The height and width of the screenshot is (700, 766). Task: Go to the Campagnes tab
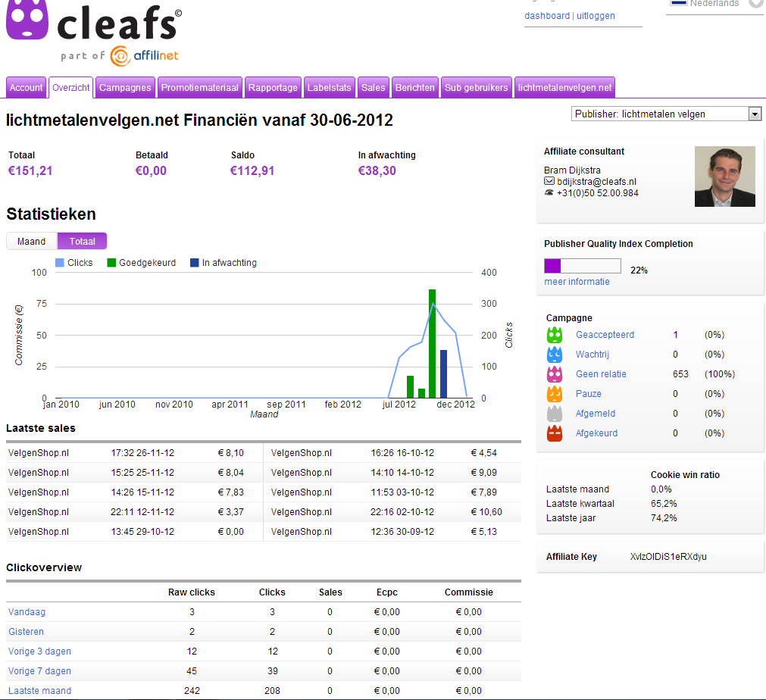[125, 87]
